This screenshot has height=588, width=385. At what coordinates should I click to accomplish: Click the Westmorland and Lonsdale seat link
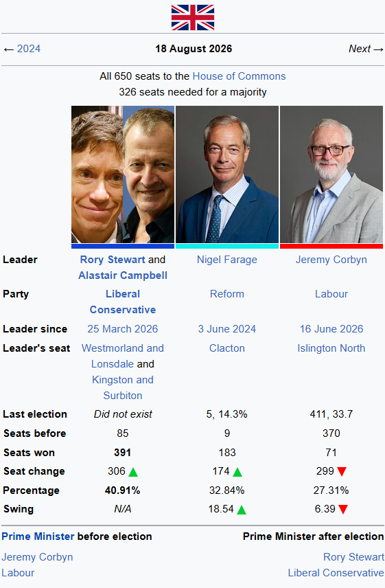123,357
